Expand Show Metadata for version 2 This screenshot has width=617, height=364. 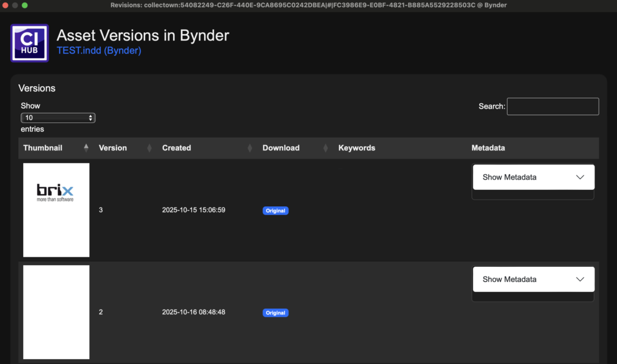coord(533,279)
